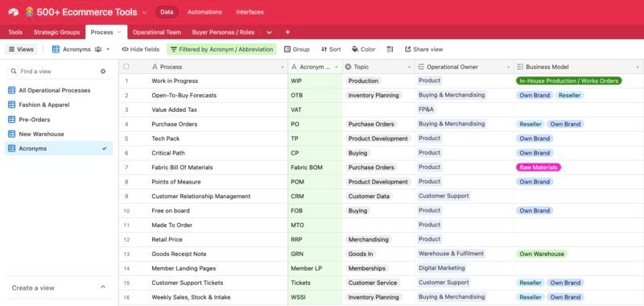Open the Operational Owner column dropdown

click(508, 67)
